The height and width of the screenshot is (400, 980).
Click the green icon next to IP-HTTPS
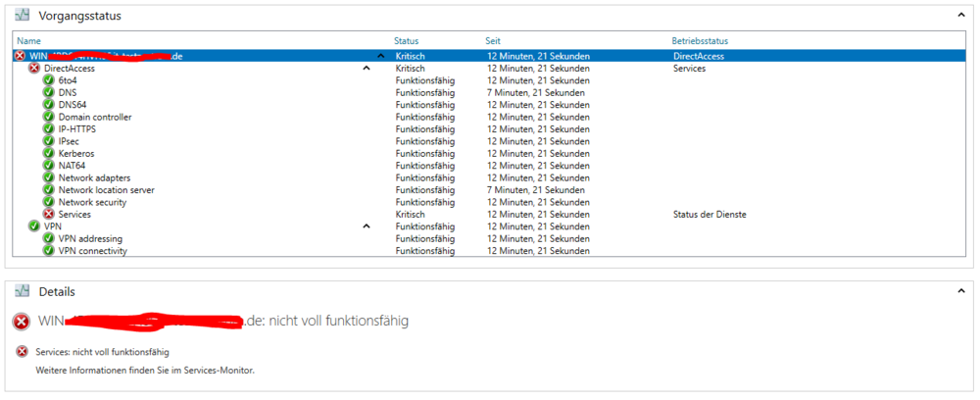tap(49, 129)
